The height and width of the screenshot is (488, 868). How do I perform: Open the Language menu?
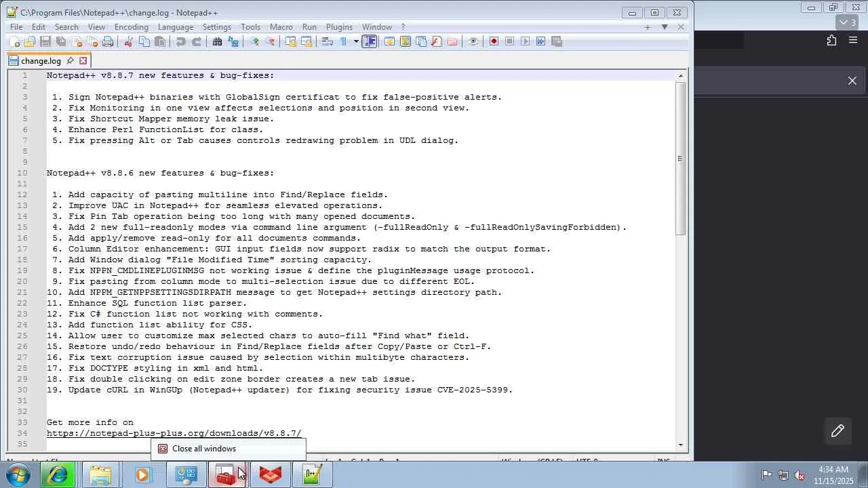pos(176,27)
